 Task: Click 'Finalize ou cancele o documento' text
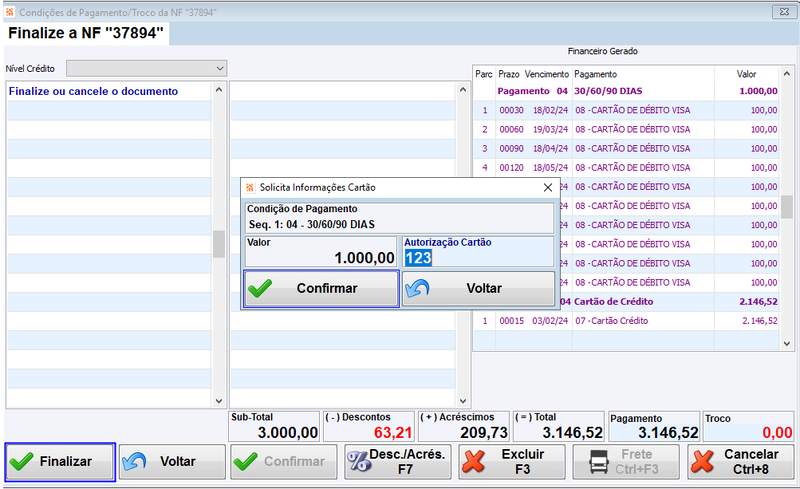93,91
